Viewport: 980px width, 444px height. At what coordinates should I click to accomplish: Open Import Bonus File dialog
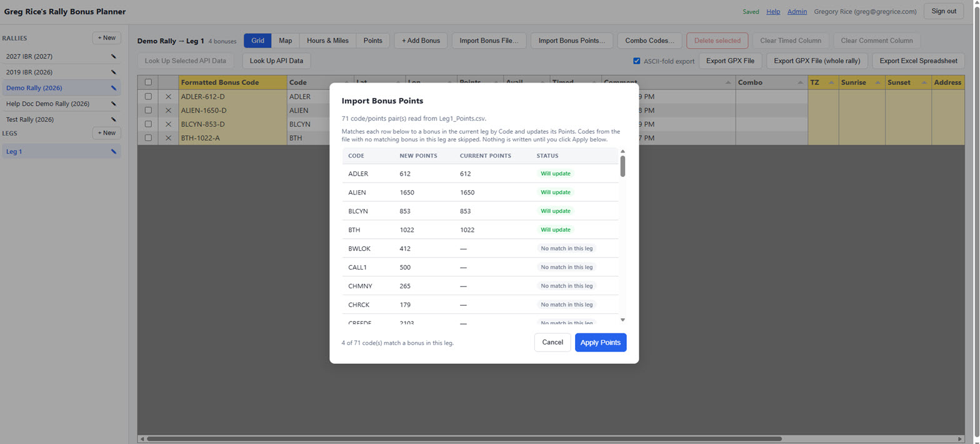pos(489,41)
